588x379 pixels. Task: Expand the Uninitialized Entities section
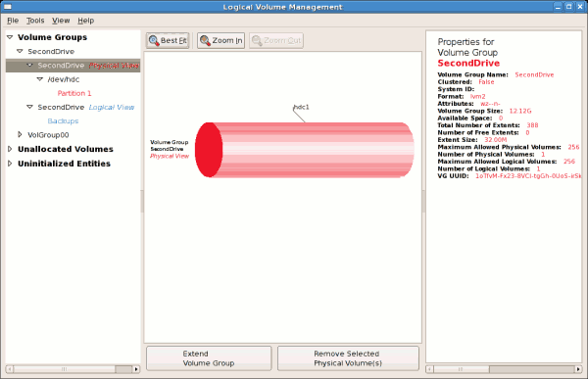(10, 164)
